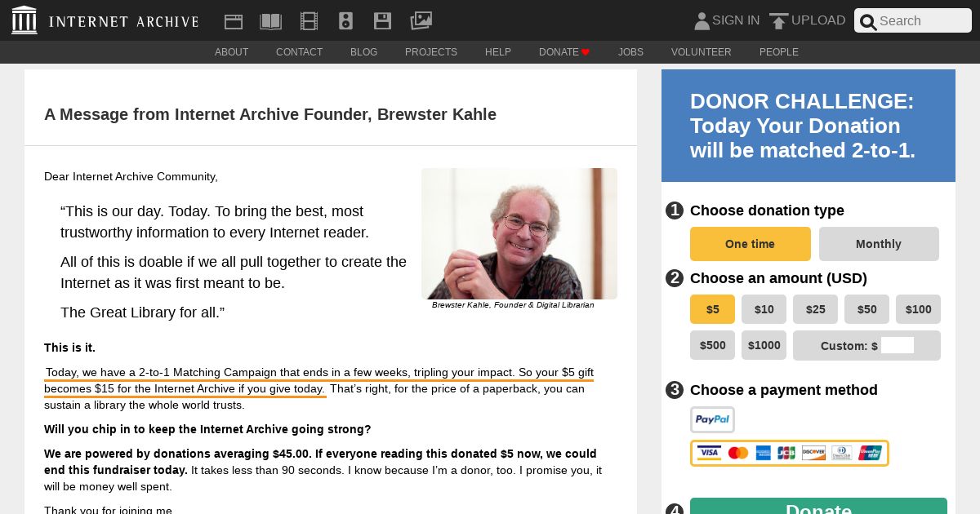
Task: Open the Help menu item
Action: 498,52
